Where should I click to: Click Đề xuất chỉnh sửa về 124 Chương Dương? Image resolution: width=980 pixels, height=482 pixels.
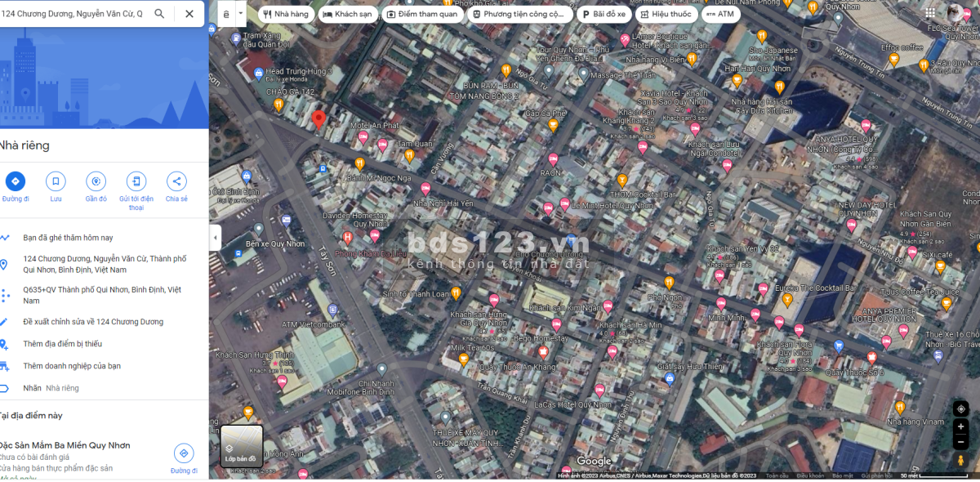[x=93, y=322]
